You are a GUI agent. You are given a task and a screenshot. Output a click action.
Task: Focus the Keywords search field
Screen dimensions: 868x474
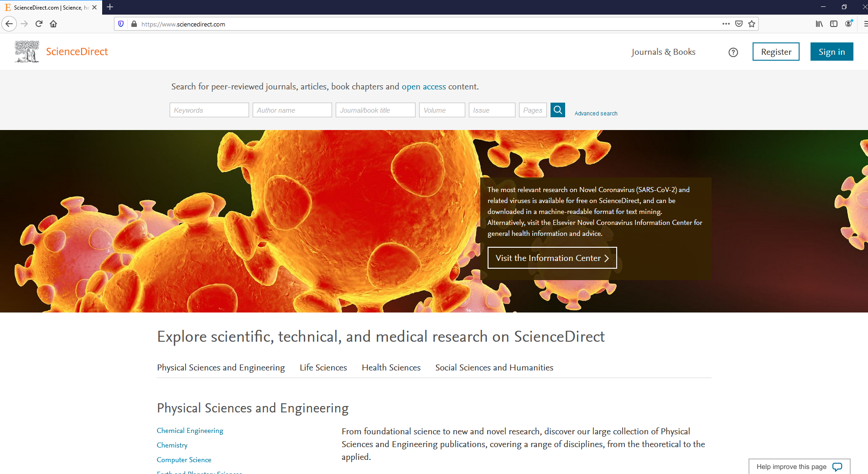point(209,110)
